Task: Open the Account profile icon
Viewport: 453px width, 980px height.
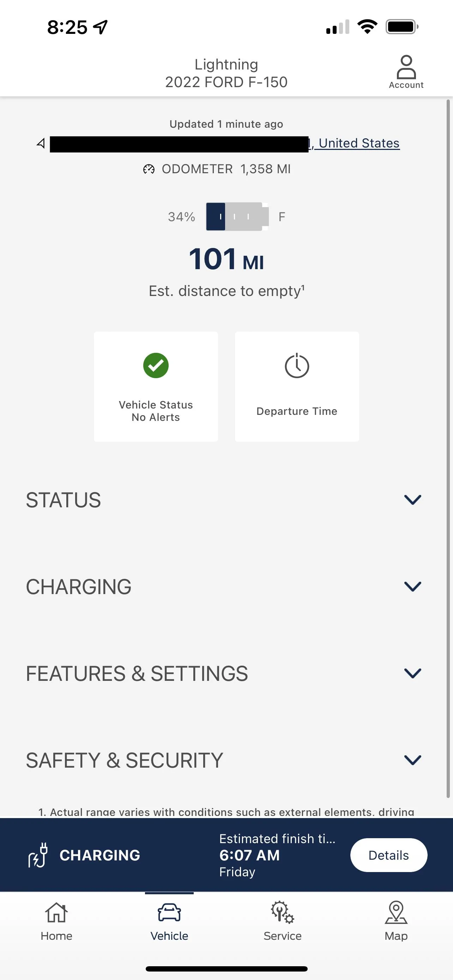Action: 406,67
